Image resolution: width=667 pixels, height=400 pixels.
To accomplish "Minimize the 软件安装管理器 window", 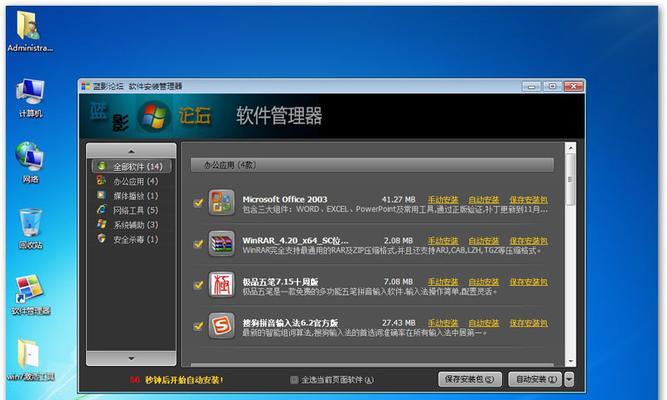I will click(x=531, y=86).
